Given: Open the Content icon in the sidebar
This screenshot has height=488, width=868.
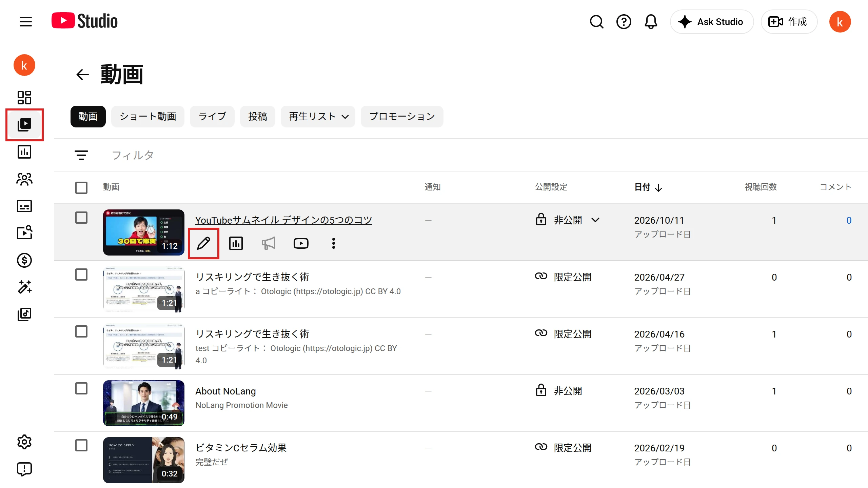Looking at the screenshot, I should (24, 125).
